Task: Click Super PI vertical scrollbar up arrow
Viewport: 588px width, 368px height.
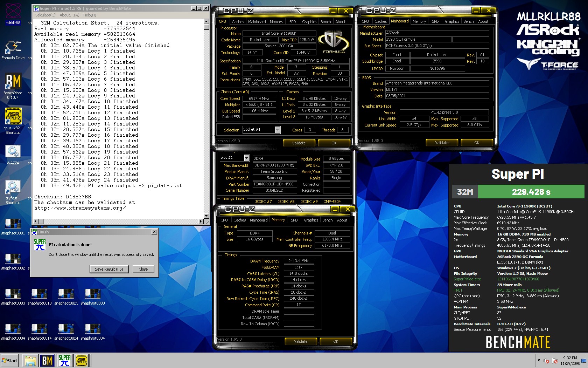Action: coord(206,22)
